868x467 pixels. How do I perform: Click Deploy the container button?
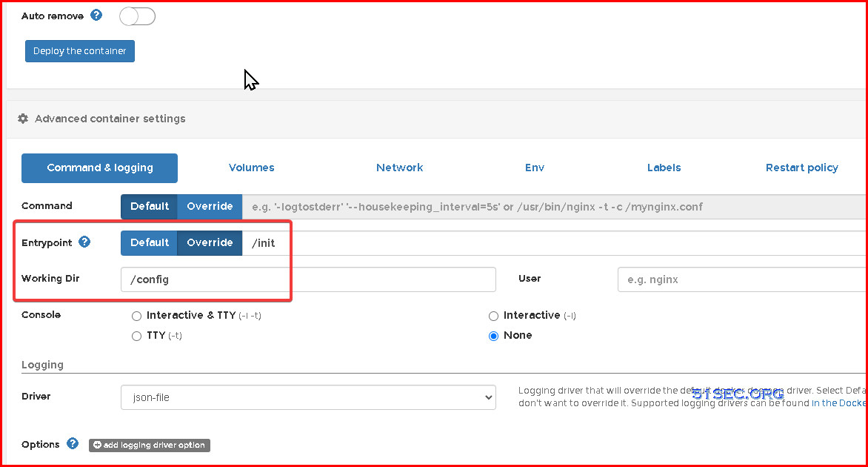click(80, 51)
